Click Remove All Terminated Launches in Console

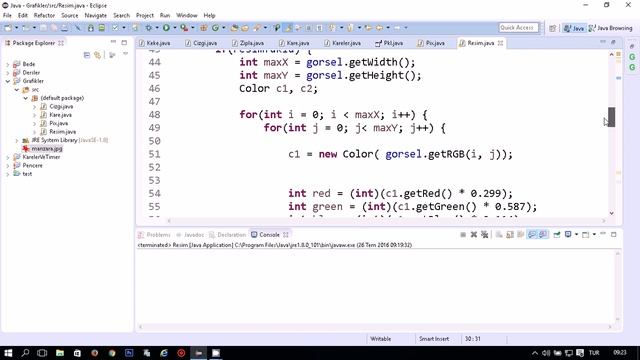tap(484, 235)
